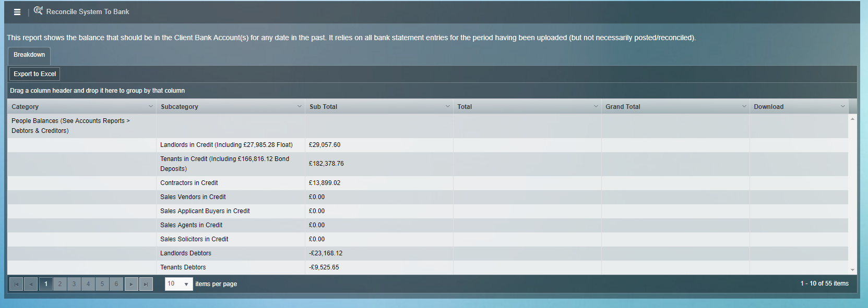Image resolution: width=868 pixels, height=308 pixels.
Task: Go to the first page arrow
Action: tap(16, 284)
